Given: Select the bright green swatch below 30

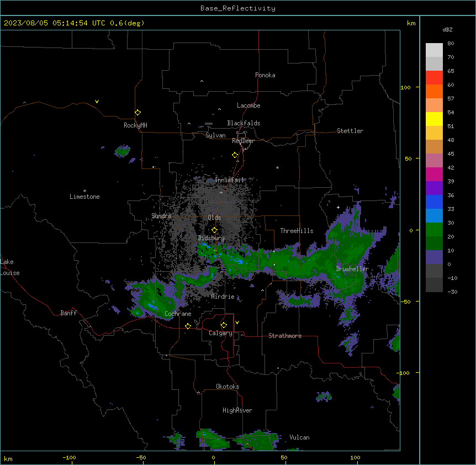Looking at the screenshot, I should click(x=434, y=230).
